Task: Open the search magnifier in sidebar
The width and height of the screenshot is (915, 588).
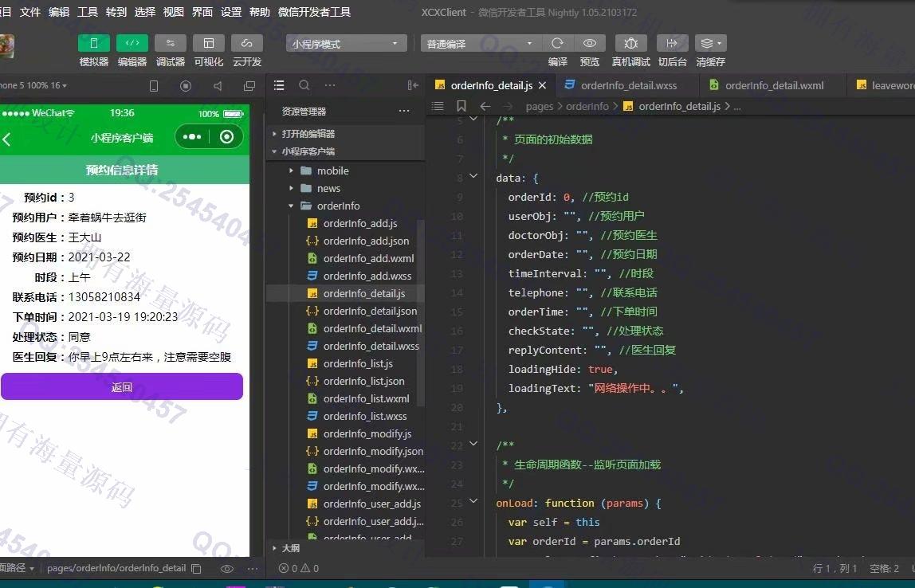Action: pos(304,85)
